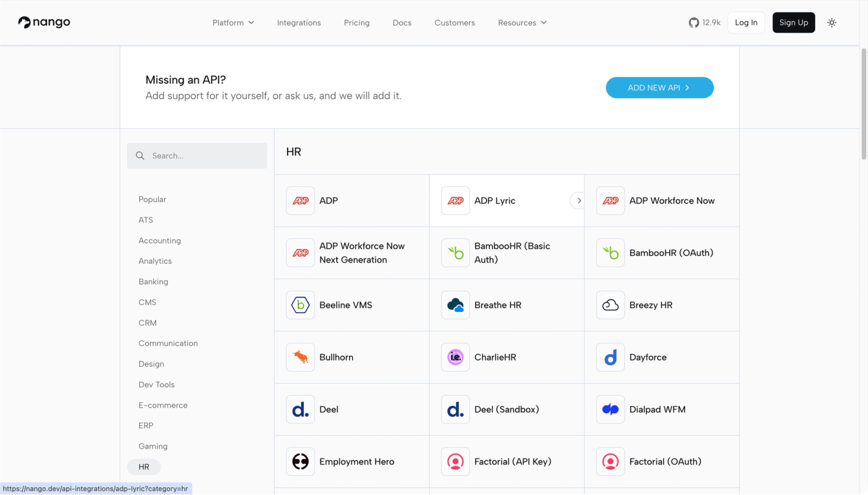Click the ADP Lyric logo icon
This screenshot has height=495, width=868.
(x=455, y=201)
